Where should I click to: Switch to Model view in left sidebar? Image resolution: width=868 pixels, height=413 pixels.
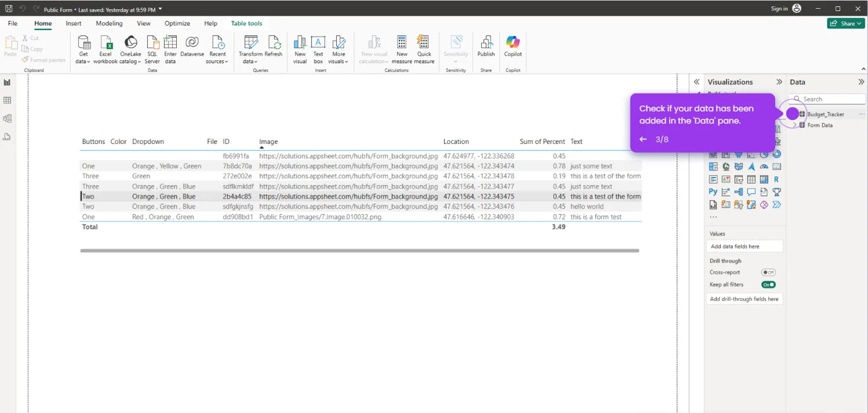tap(7, 118)
